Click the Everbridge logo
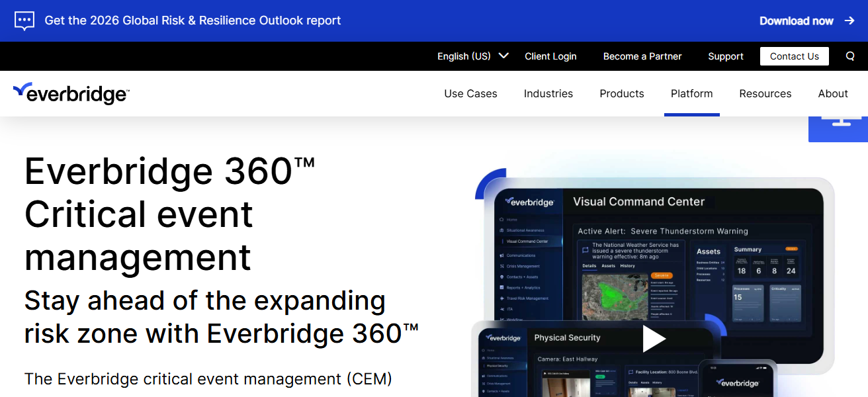 [69, 93]
